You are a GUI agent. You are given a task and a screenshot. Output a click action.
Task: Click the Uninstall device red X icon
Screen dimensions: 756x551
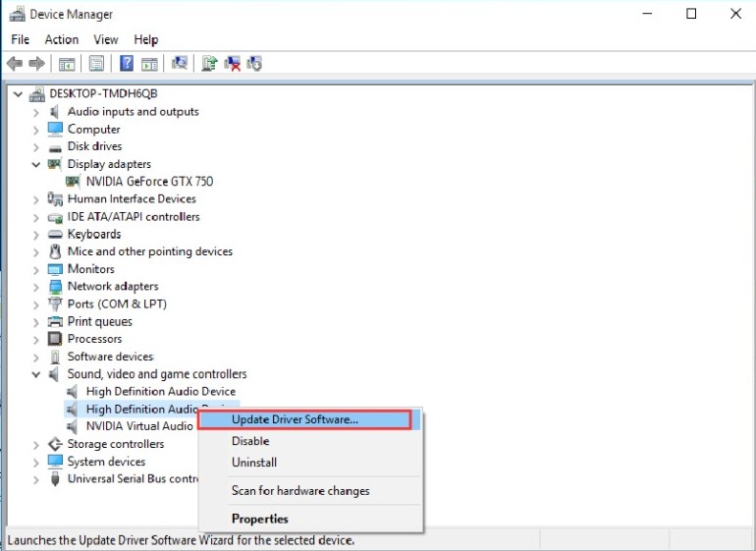pos(233,64)
